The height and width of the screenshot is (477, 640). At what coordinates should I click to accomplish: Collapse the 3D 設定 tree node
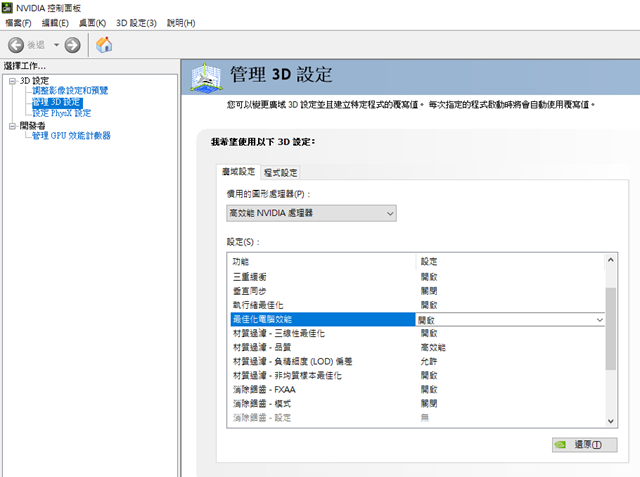tap(12, 81)
